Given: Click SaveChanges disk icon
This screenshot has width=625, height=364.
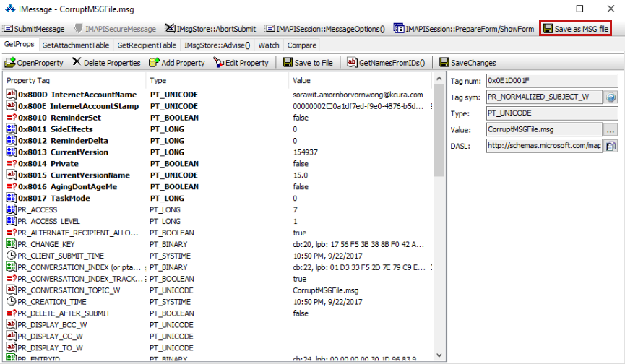Looking at the screenshot, I should coord(444,63).
